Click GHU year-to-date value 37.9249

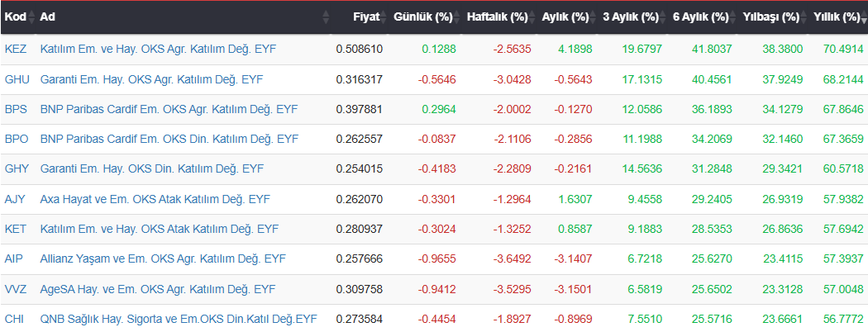coord(784,79)
